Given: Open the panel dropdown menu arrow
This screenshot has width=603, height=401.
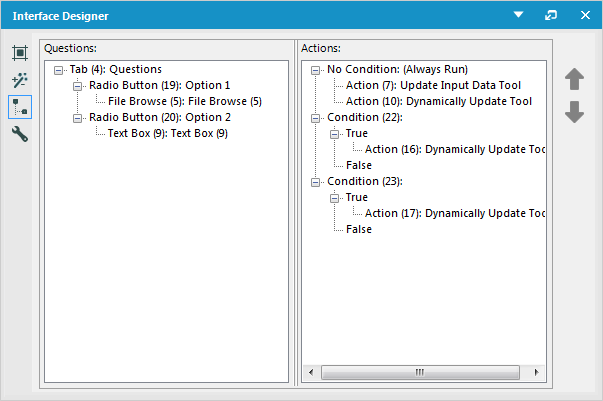Looking at the screenshot, I should 518,16.
